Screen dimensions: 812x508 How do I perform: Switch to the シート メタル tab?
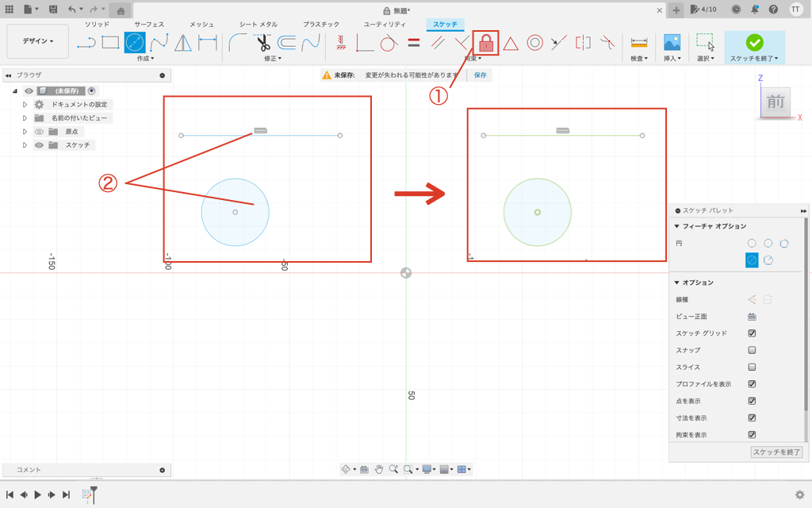tap(259, 25)
